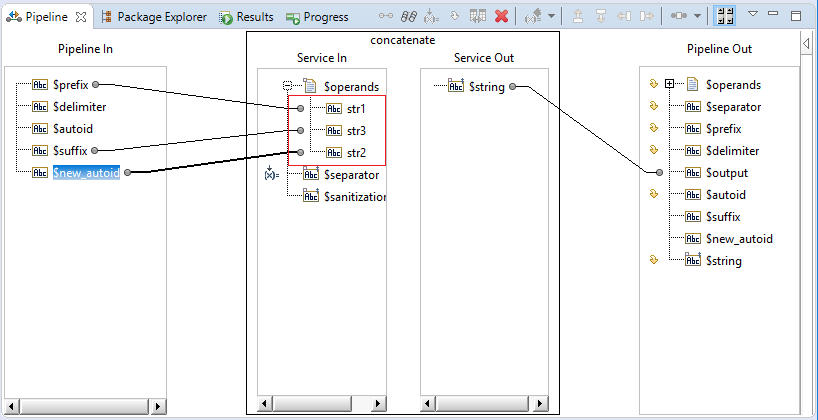Viewport: 818px width, 420px height.
Task: Open the Add Variable dropdown arrow
Action: click(x=551, y=16)
